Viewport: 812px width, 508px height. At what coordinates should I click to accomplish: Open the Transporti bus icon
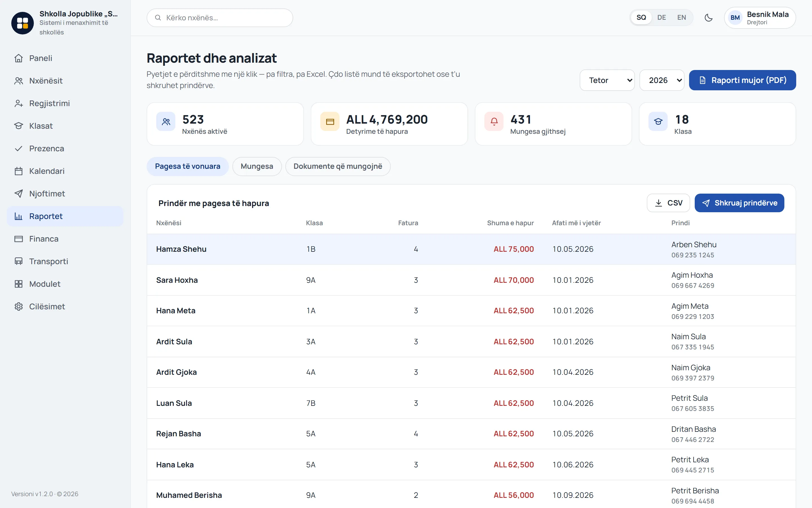coord(19,261)
